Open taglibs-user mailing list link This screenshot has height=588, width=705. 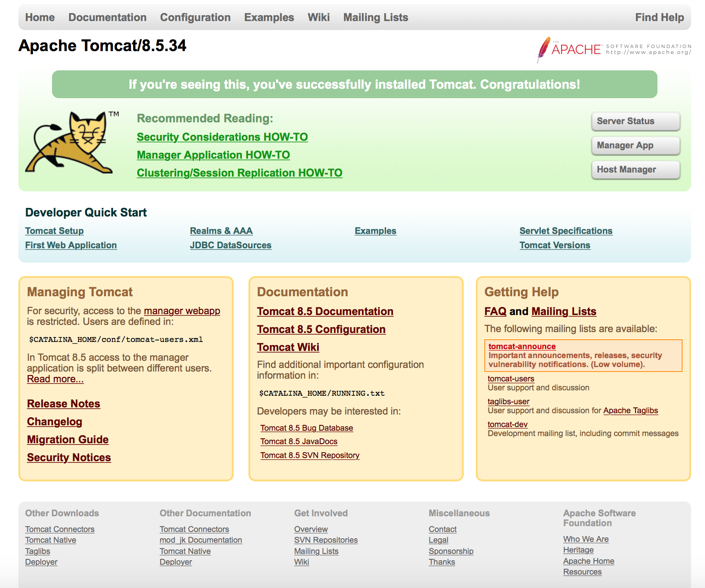pyautogui.click(x=509, y=402)
